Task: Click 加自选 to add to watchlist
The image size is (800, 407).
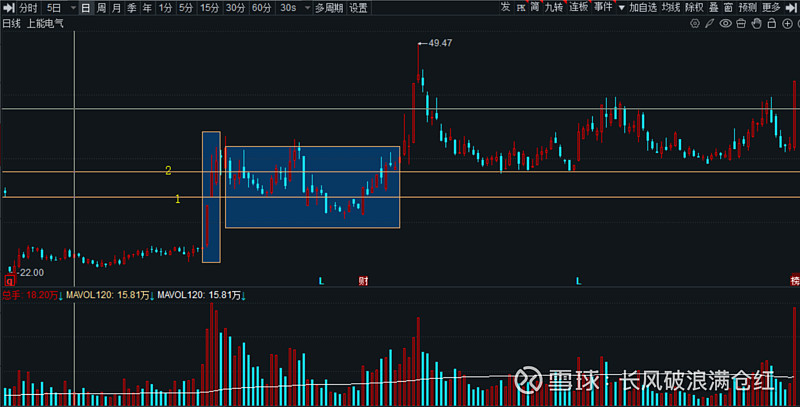Action: (x=643, y=8)
